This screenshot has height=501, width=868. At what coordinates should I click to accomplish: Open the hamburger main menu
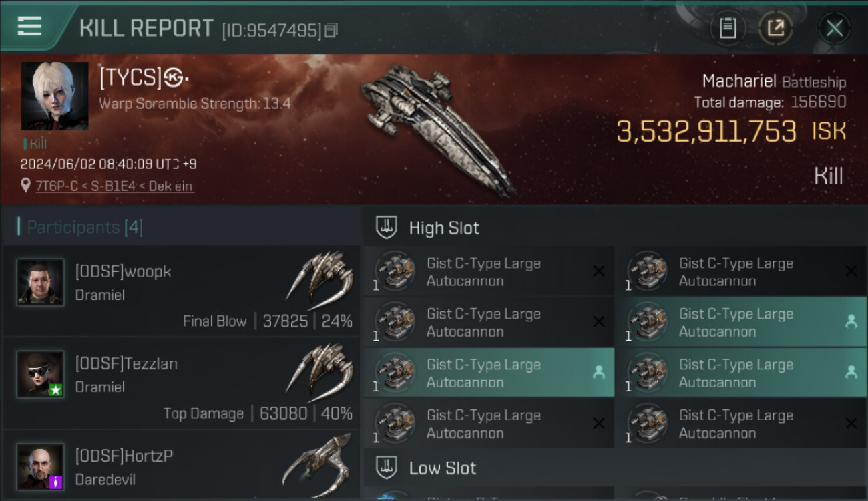29,27
